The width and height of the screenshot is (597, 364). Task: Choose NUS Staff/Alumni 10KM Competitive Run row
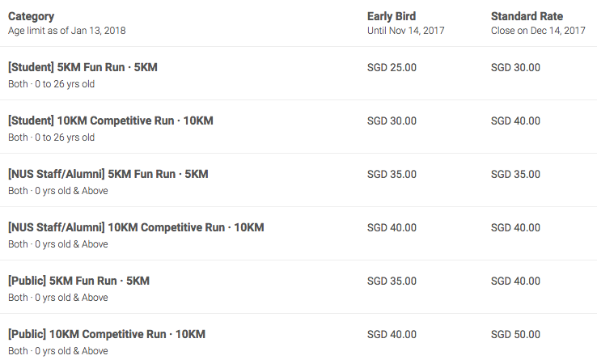[x=298, y=234]
